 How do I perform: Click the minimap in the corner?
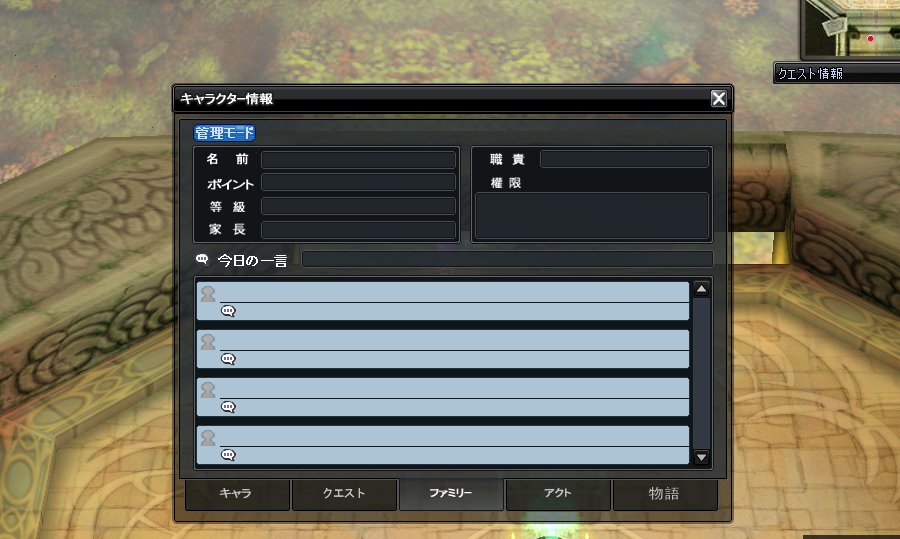[851, 29]
